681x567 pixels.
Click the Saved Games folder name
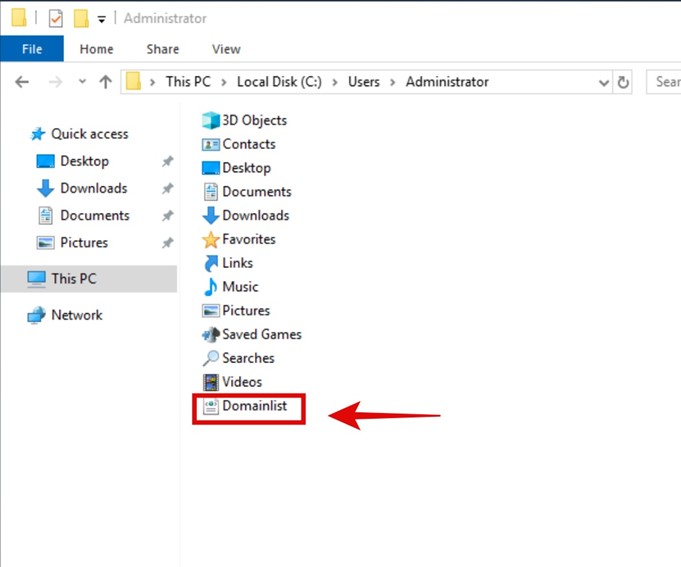[262, 334]
